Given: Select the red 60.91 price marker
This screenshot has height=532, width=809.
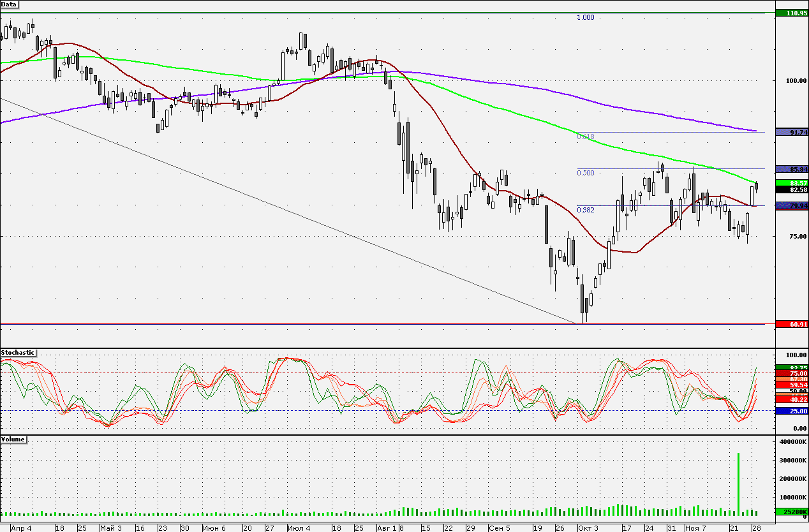Looking at the screenshot, I should 791,324.
